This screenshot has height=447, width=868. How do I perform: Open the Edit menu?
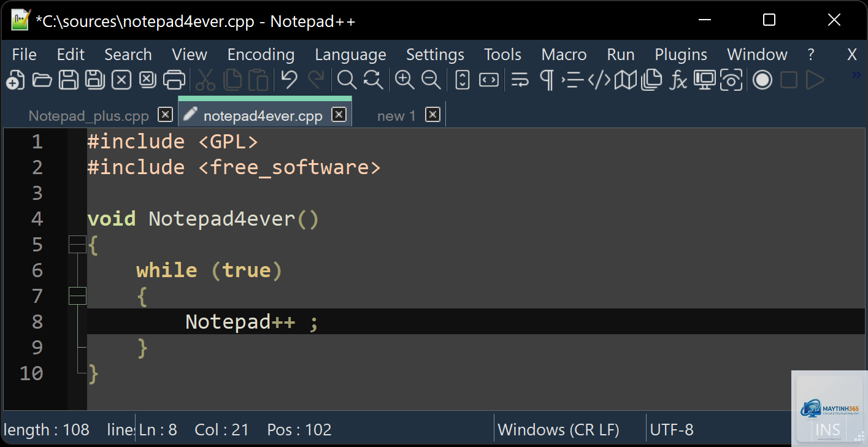coord(71,55)
